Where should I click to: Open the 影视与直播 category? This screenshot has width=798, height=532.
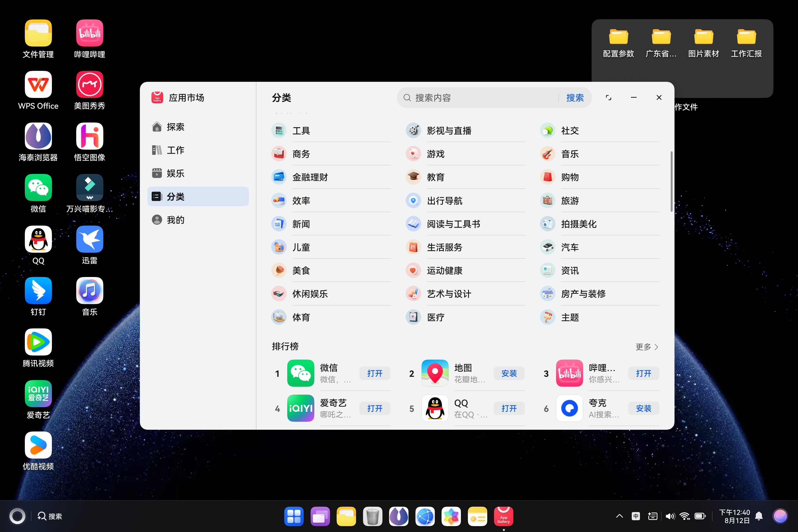465,131
